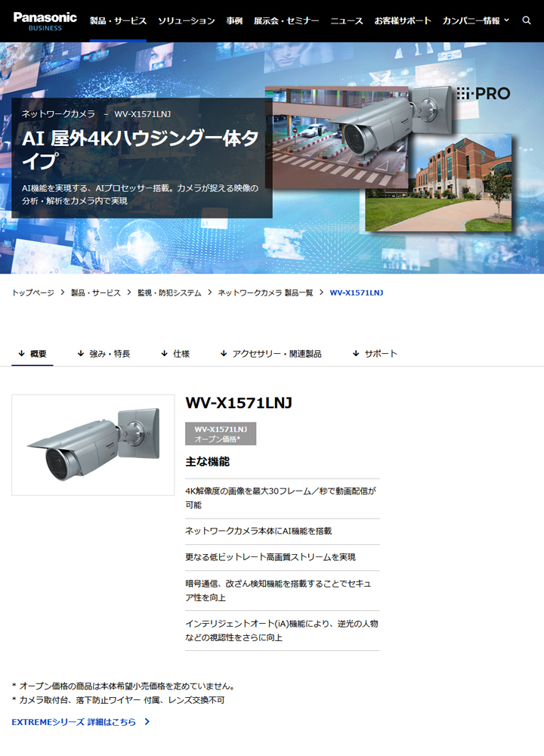Open the 展示会・セミナー menu item
Screen dimensions: 544x756
tap(286, 20)
